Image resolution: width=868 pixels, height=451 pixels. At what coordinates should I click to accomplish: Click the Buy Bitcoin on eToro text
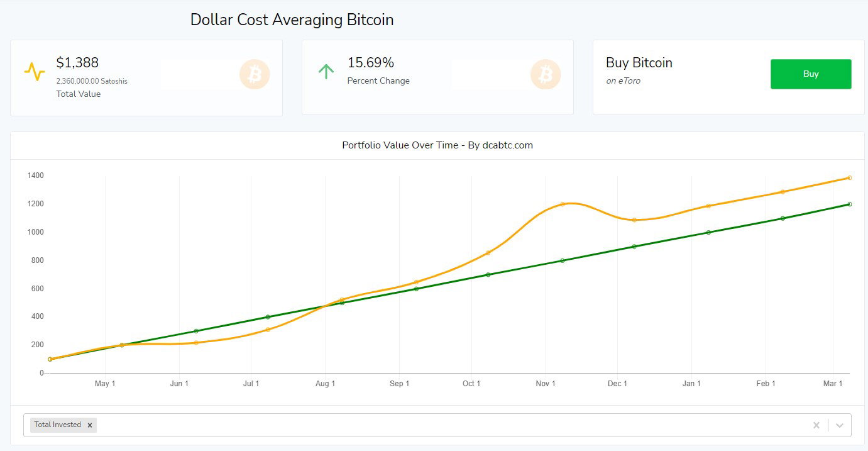[639, 70]
